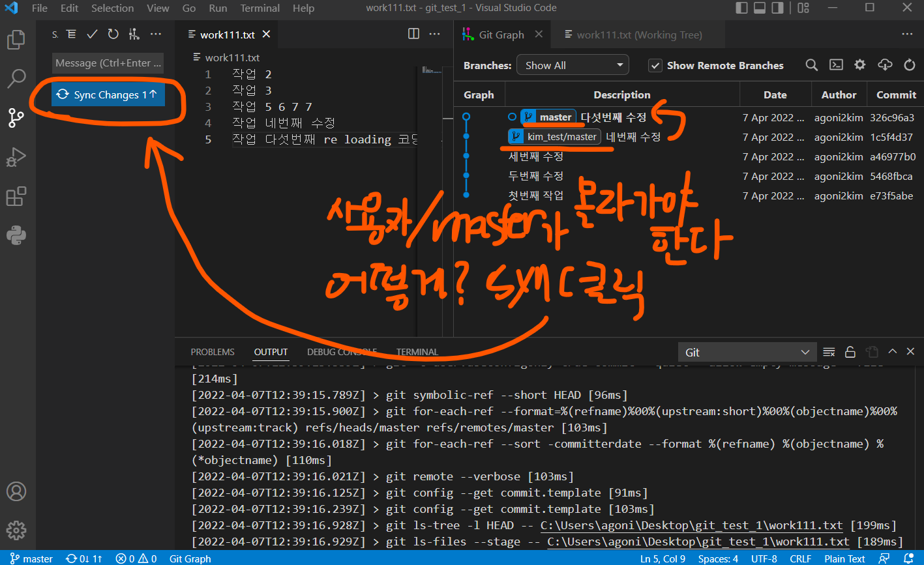Click the Sync Changes button
Screen dimensions: 924x565
pos(108,94)
